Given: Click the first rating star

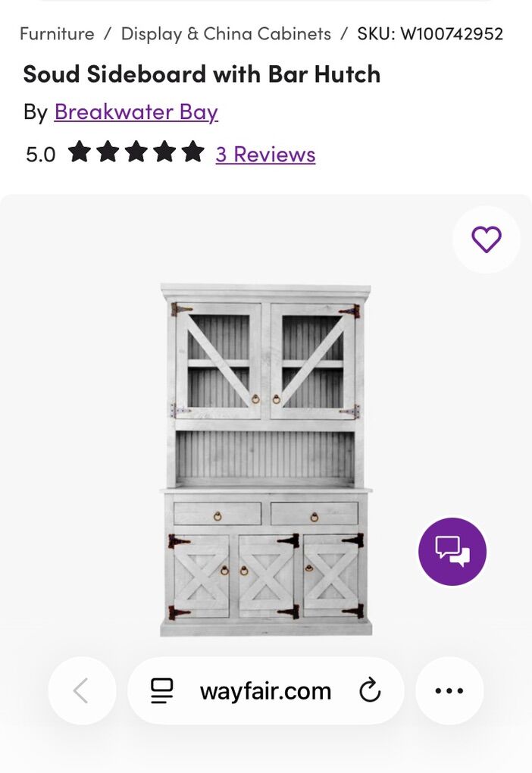Looking at the screenshot, I should click(79, 152).
